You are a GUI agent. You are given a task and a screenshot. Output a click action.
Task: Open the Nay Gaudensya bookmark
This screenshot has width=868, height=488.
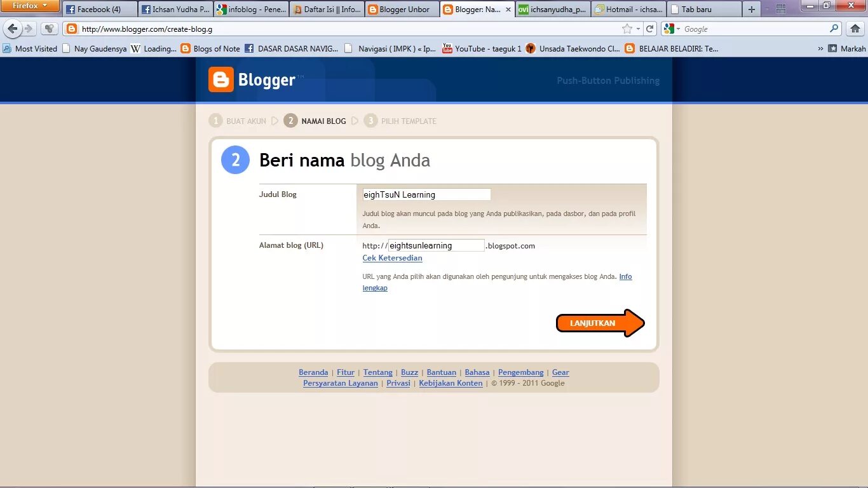[x=95, y=48]
